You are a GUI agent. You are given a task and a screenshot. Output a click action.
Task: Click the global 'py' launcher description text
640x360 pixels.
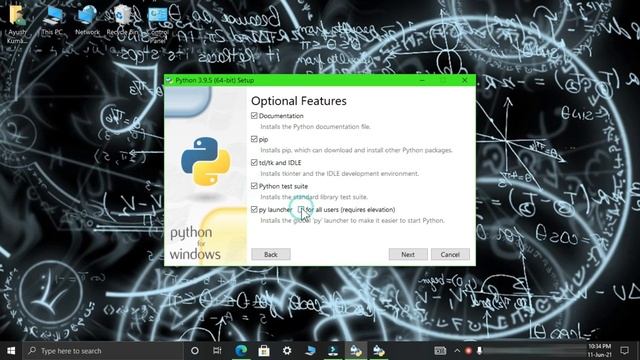click(x=353, y=220)
